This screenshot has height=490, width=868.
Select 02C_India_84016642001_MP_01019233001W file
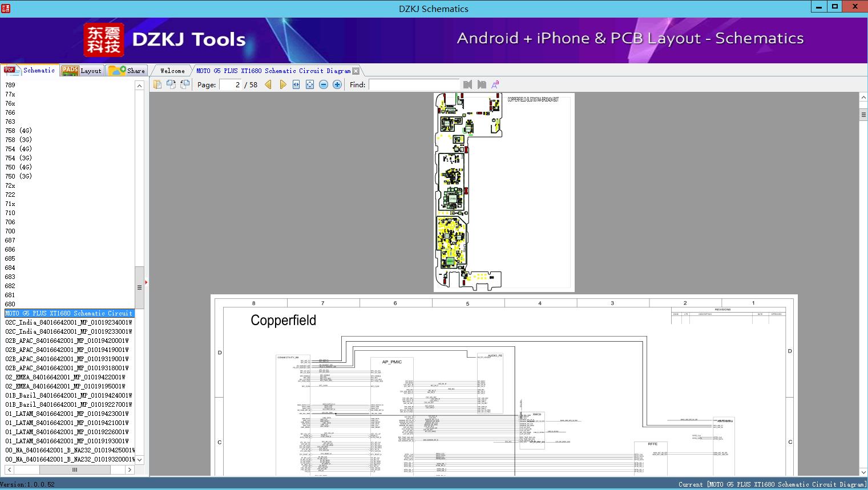pyautogui.click(x=69, y=331)
